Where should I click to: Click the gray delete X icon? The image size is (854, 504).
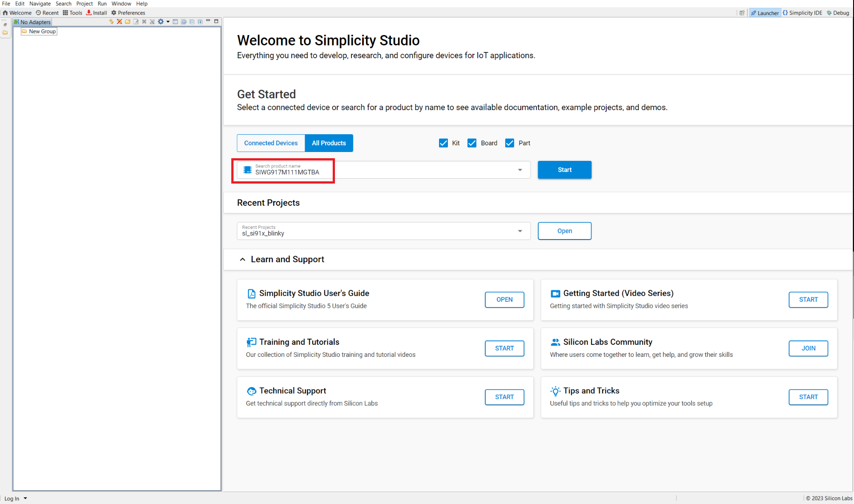[144, 21]
